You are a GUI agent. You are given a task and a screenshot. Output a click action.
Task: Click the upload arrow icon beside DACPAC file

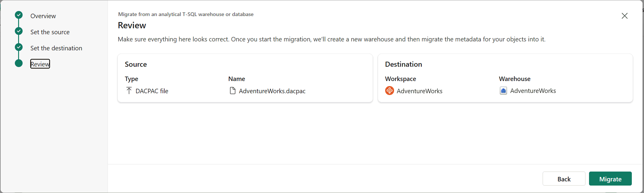[x=129, y=91]
